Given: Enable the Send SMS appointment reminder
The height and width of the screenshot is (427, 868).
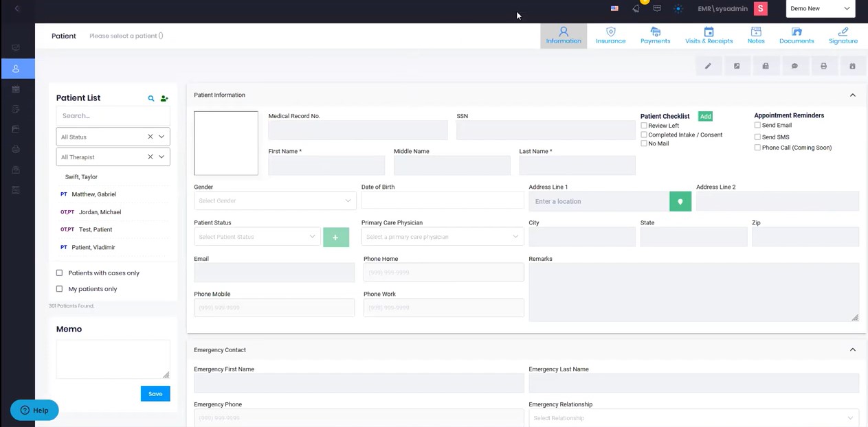Looking at the screenshot, I should [757, 137].
